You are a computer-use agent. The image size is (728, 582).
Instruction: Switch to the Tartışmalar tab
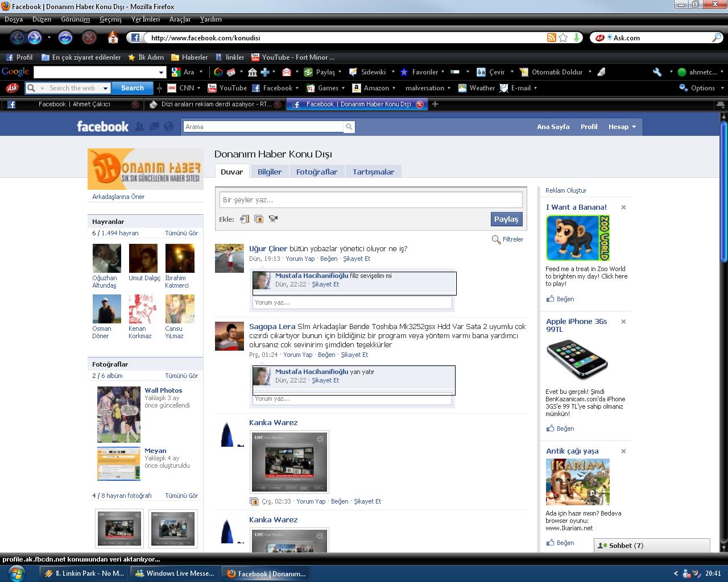373,172
